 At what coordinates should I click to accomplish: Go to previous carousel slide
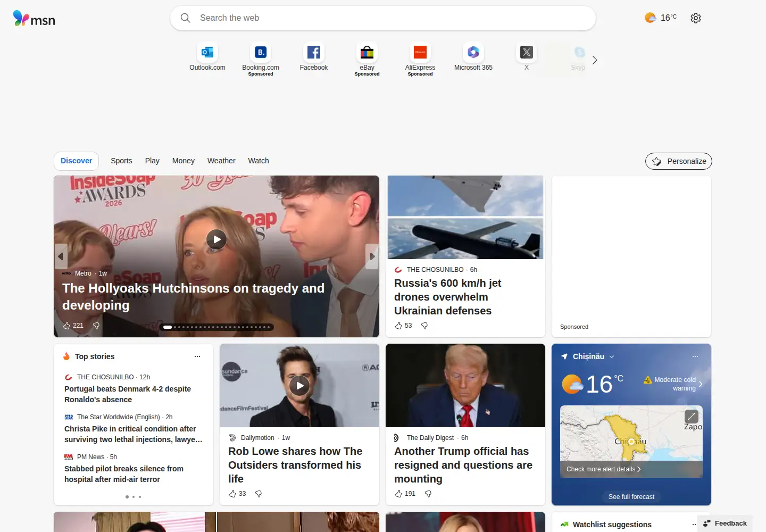tap(61, 256)
